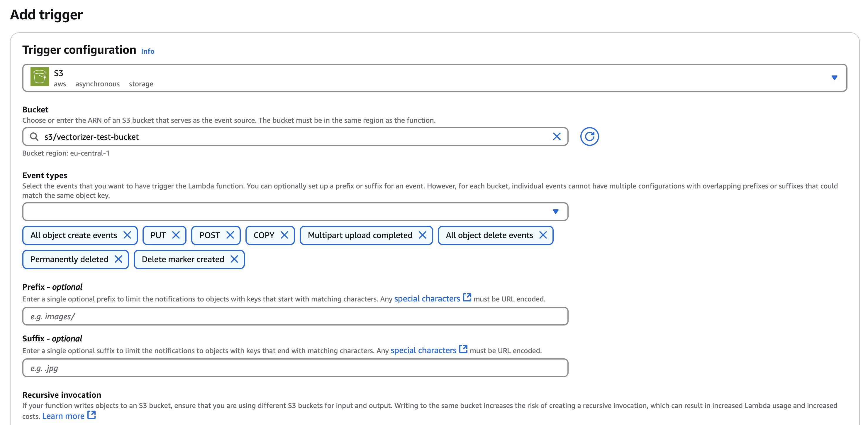Click external link icon beside Suffix special characters

click(463, 349)
